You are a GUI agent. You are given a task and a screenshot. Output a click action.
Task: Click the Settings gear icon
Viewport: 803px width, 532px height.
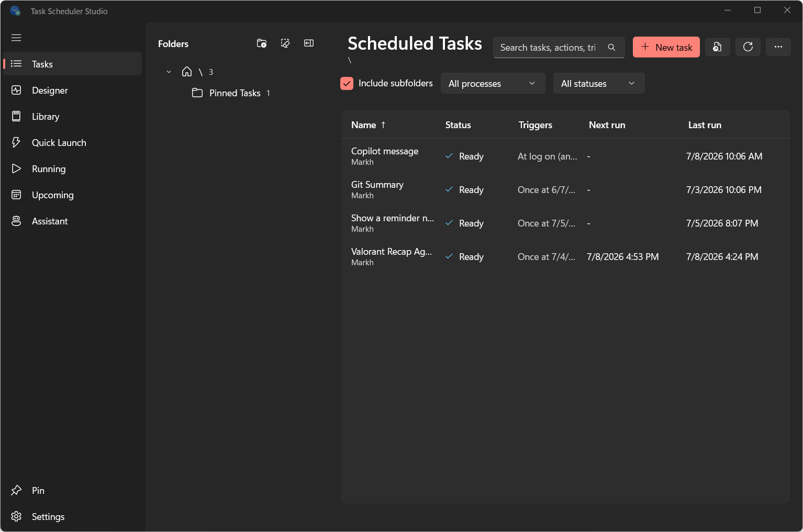(x=16, y=516)
